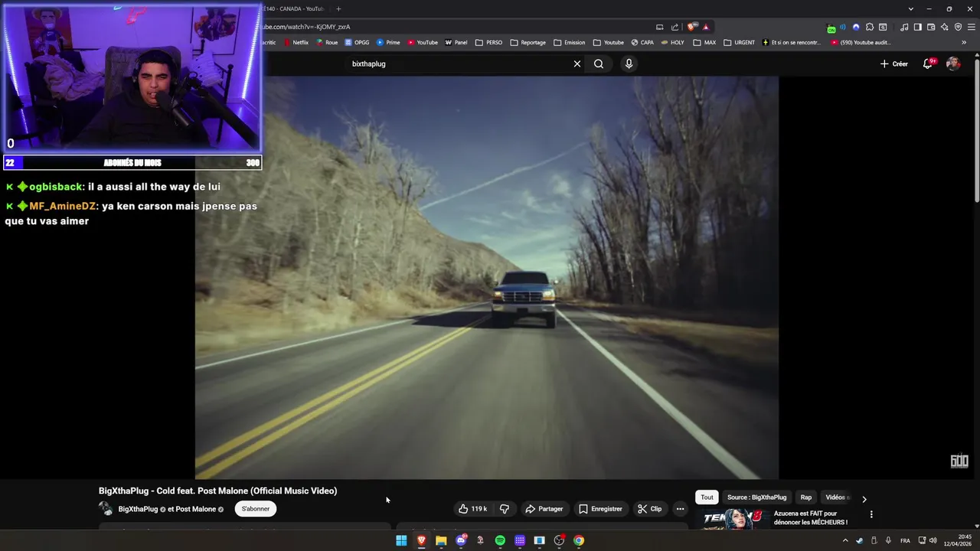This screenshot has height=551, width=980.
Task: Open the Créer menu
Action: coord(893,64)
